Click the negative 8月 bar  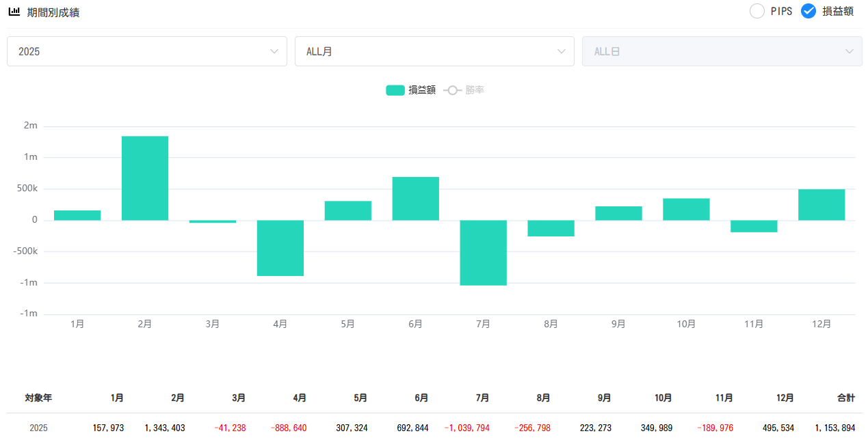[x=551, y=228]
